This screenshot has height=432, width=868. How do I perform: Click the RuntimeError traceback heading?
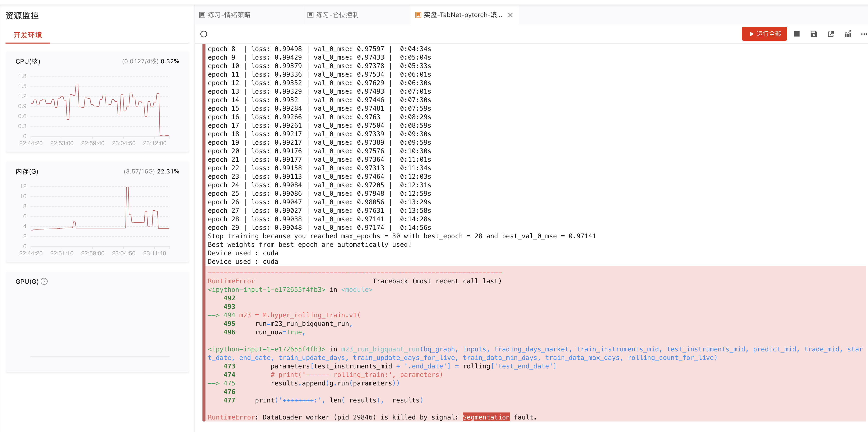pyautogui.click(x=231, y=281)
